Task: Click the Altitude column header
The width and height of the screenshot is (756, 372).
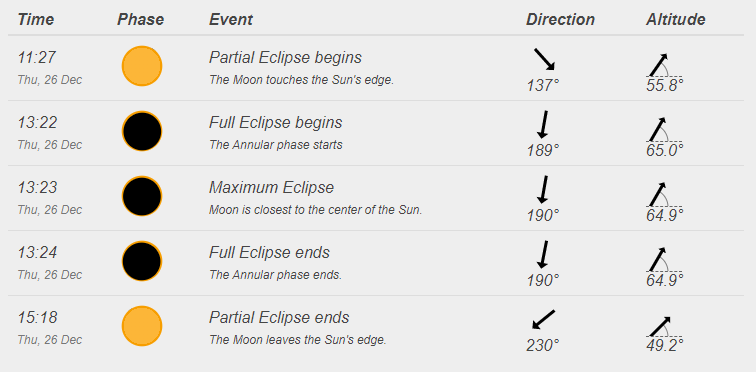Action: coord(675,19)
